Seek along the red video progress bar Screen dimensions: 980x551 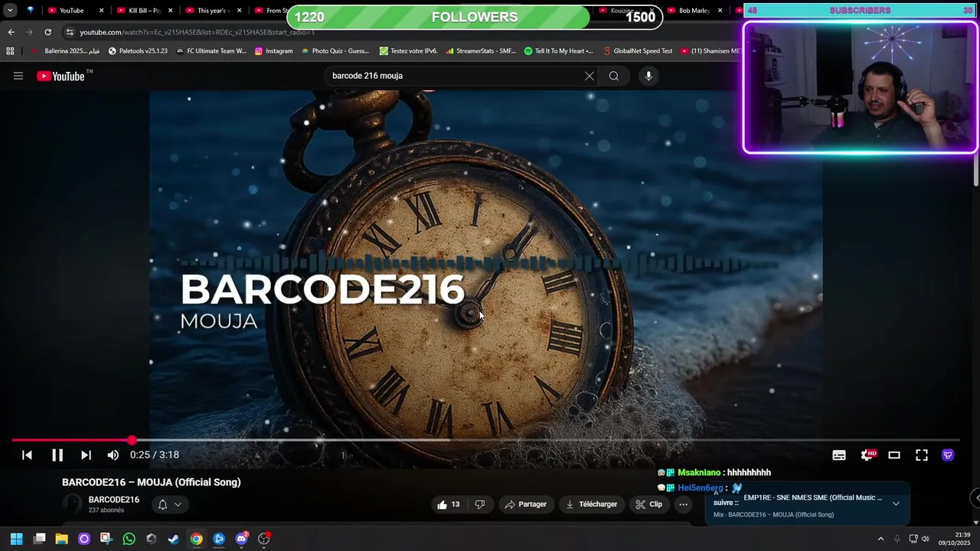point(485,440)
